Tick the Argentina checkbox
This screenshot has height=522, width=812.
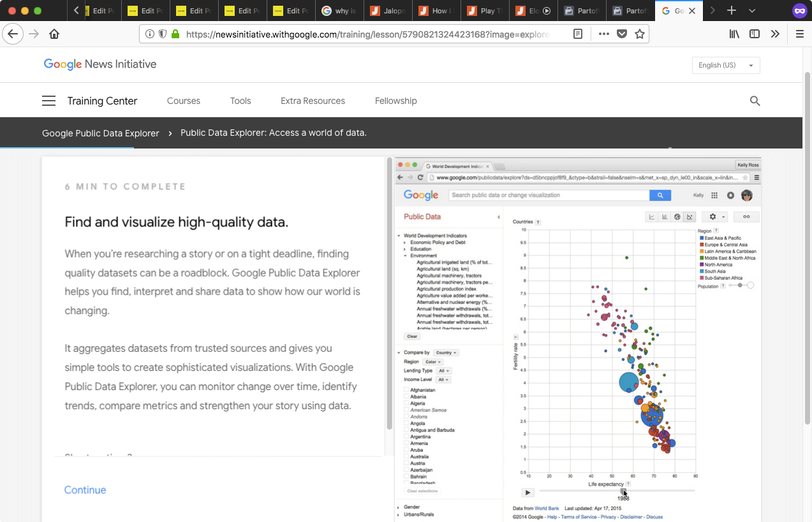click(x=407, y=437)
